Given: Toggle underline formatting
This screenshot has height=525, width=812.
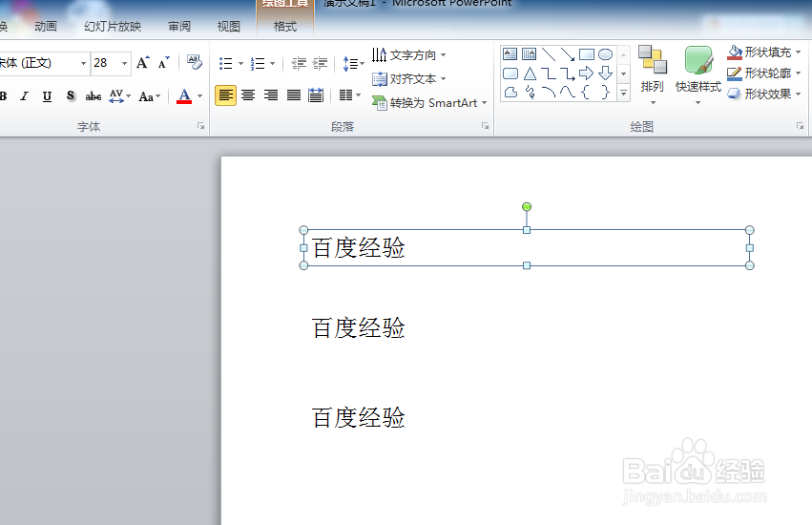Looking at the screenshot, I should pyautogui.click(x=47, y=95).
